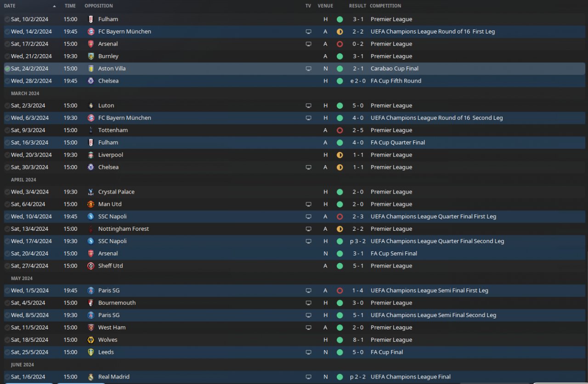Click the Real Madrid club badge
Viewport: 588px width, 384px height.
pyautogui.click(x=90, y=377)
